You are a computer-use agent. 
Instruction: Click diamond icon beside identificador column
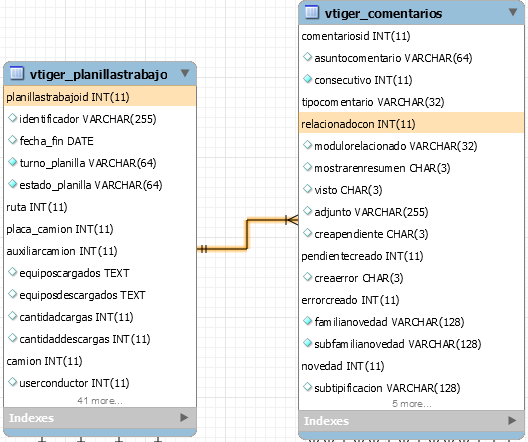tap(12, 118)
